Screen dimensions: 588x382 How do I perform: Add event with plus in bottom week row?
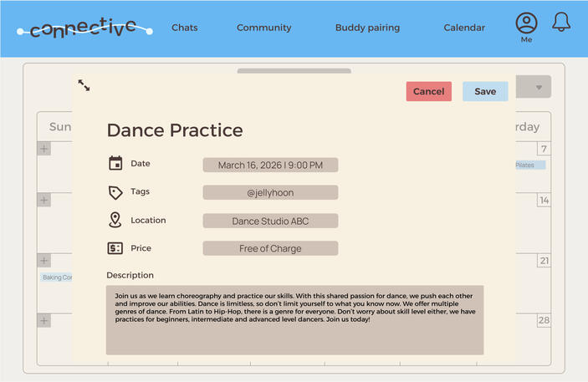tap(43, 321)
